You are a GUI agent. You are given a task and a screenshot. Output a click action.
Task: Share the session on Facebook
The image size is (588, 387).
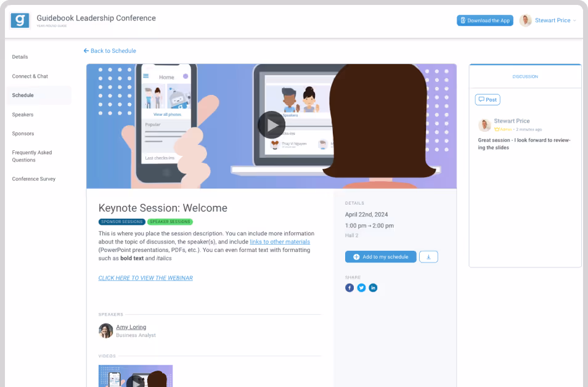[349, 288]
